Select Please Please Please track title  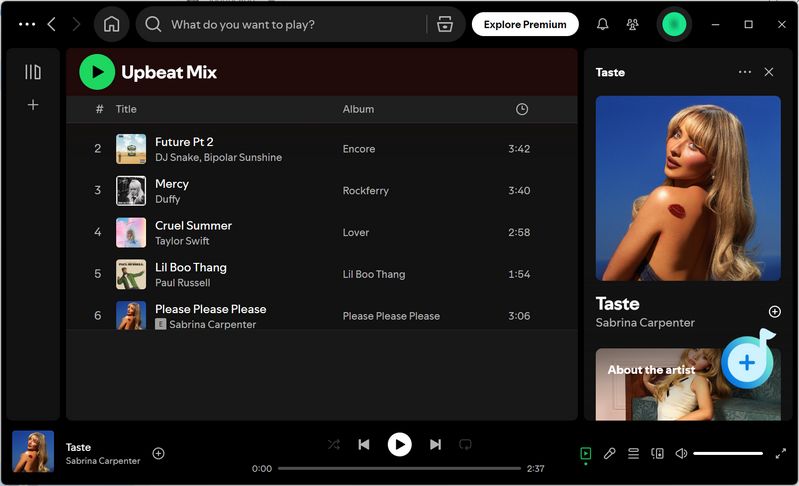(x=210, y=309)
